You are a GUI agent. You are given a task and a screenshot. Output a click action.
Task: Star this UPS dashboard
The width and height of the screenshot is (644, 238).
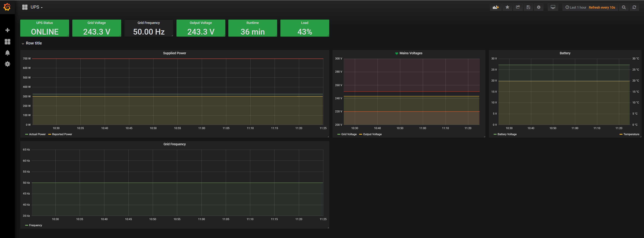pyautogui.click(x=507, y=7)
